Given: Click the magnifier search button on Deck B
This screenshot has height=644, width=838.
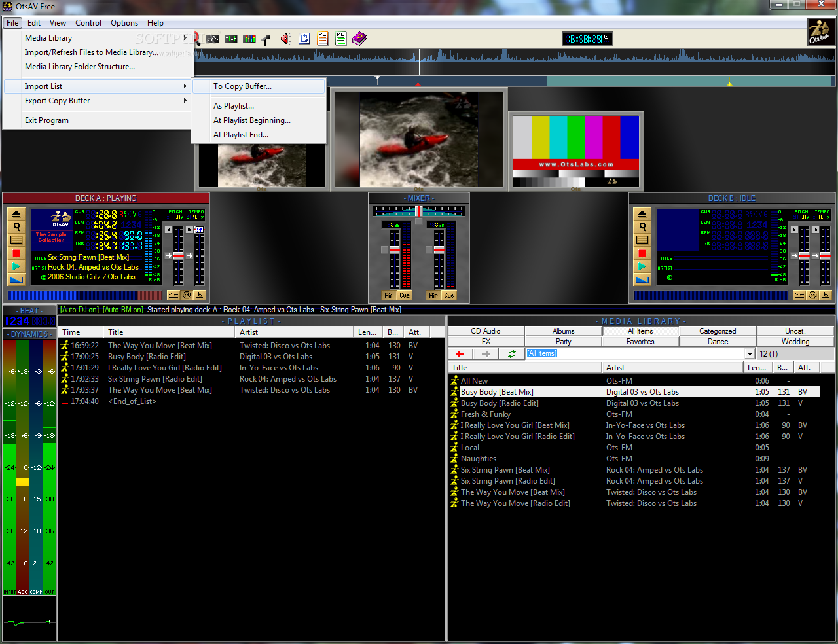Looking at the screenshot, I should (x=642, y=227).
